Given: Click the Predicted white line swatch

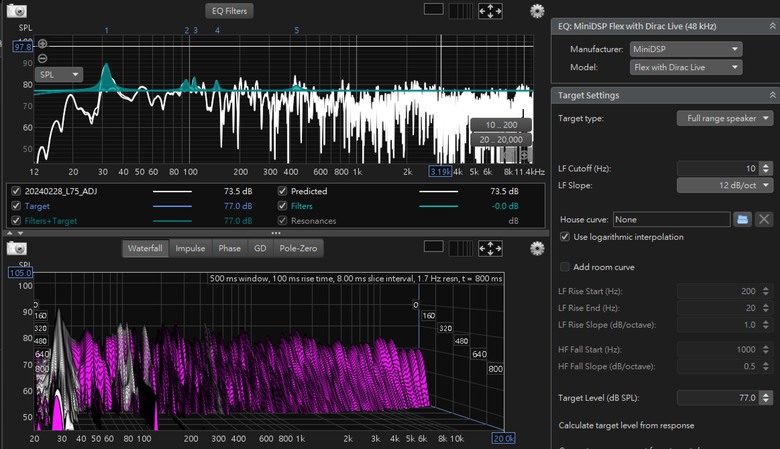Looking at the screenshot, I should tap(438, 191).
